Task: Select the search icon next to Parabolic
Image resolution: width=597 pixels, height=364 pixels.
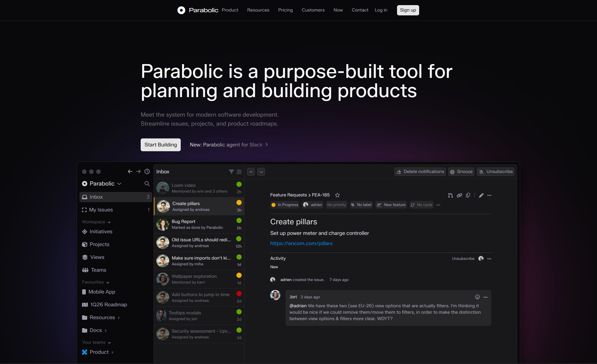Action: click(147, 184)
